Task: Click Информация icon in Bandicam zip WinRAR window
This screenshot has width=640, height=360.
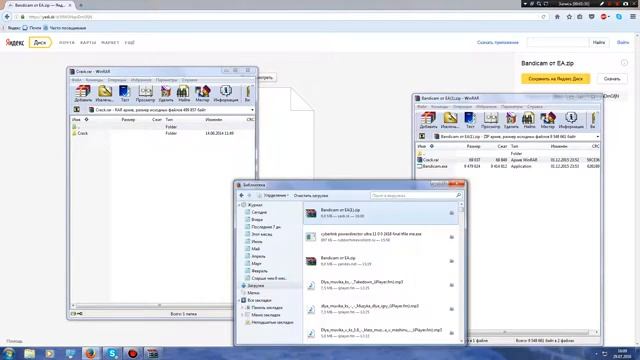Action: (x=571, y=120)
